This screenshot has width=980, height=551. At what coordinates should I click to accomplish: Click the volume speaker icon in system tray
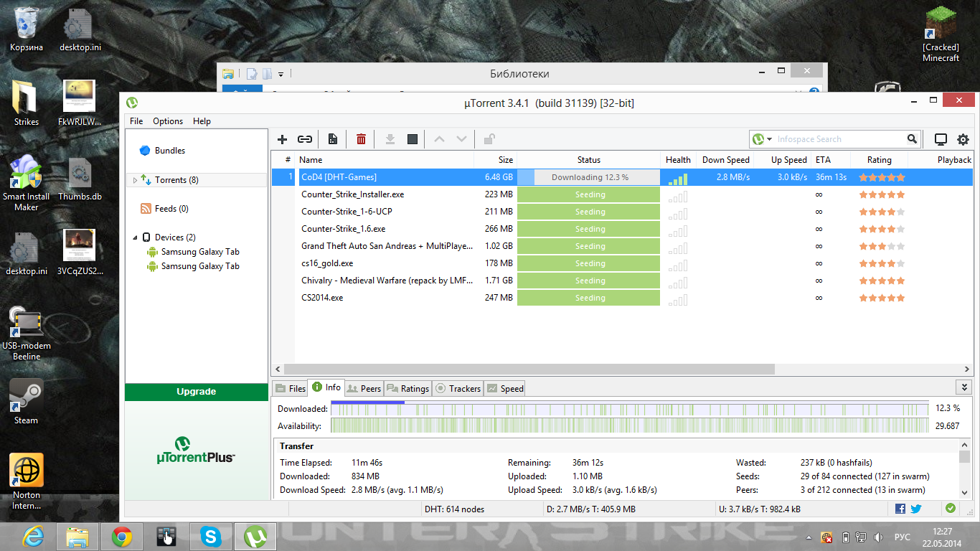[879, 537]
